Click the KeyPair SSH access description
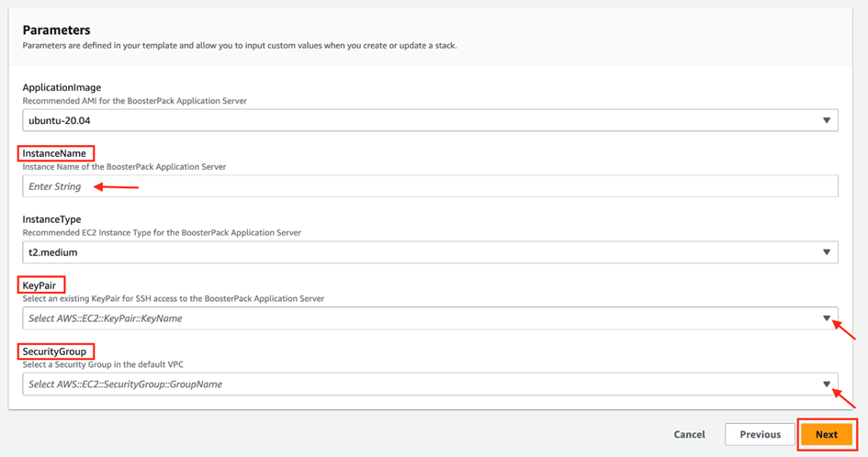Viewport: 868px width, 457px height. pyautogui.click(x=173, y=298)
